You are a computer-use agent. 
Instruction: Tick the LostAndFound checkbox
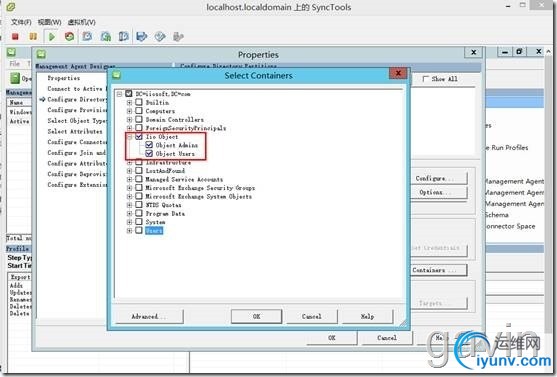tap(139, 171)
